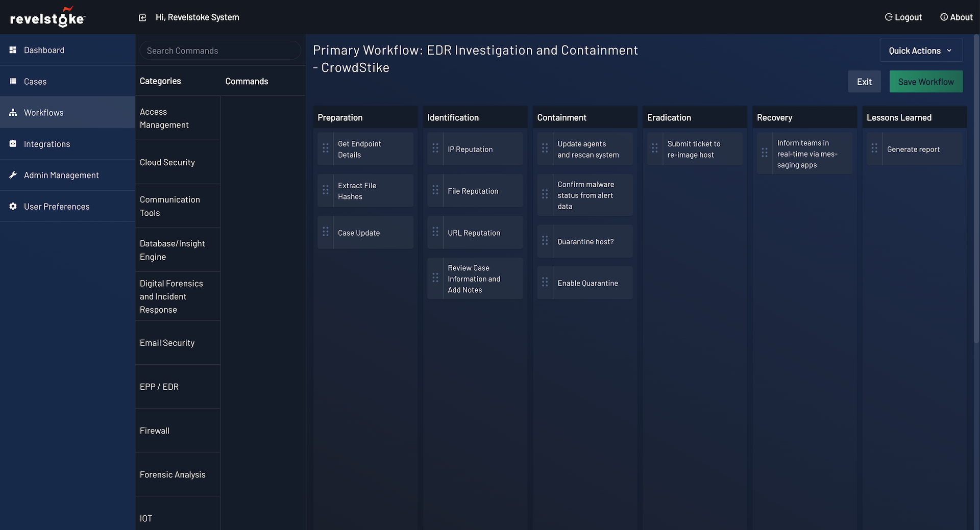Click the Exit button
This screenshot has width=980, height=530.
[864, 82]
